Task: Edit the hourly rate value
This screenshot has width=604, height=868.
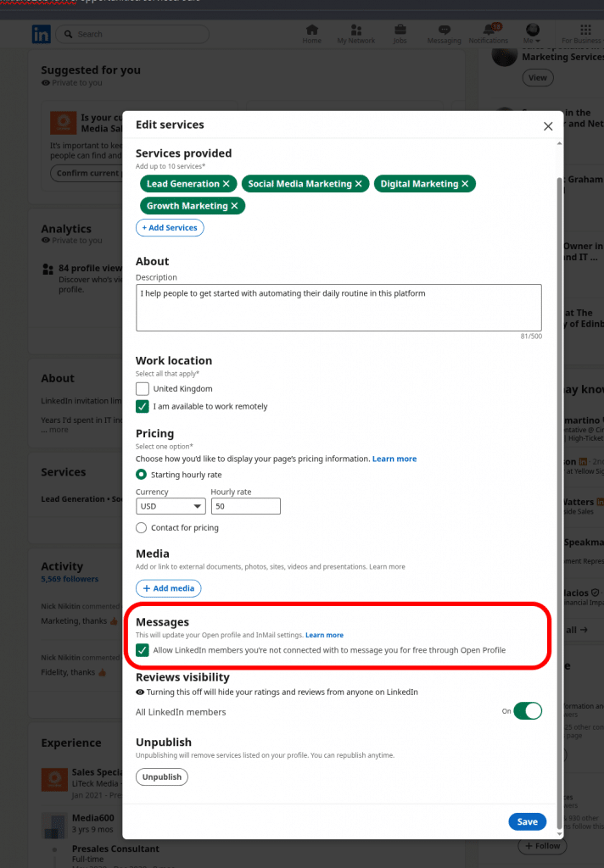Action: [x=245, y=505]
